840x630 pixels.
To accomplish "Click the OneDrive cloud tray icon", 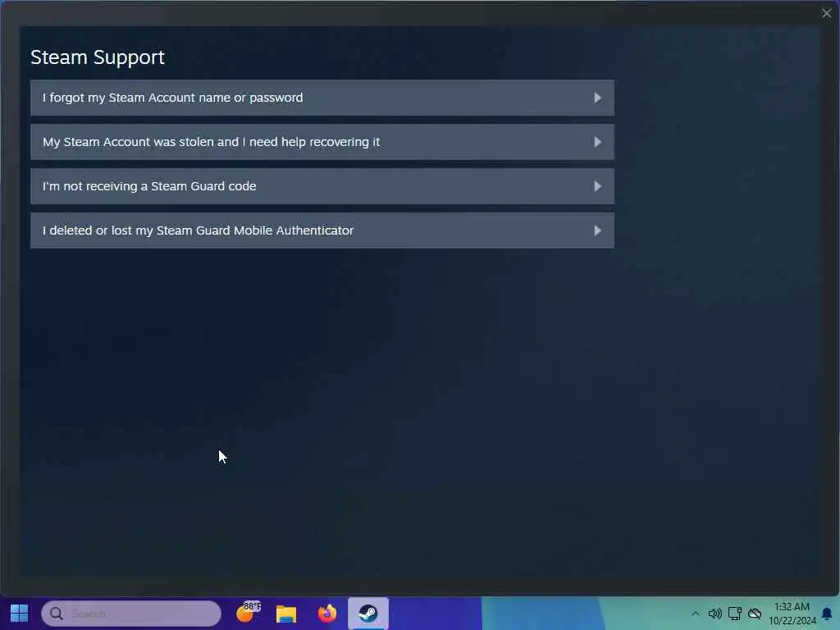I will pyautogui.click(x=755, y=614).
